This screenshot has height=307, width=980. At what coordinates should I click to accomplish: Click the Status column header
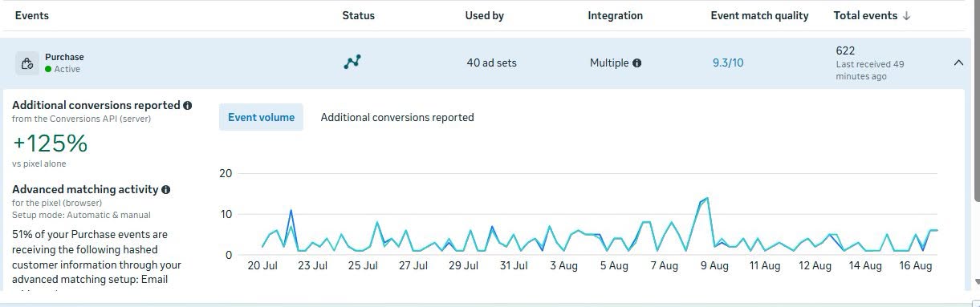[x=358, y=15]
